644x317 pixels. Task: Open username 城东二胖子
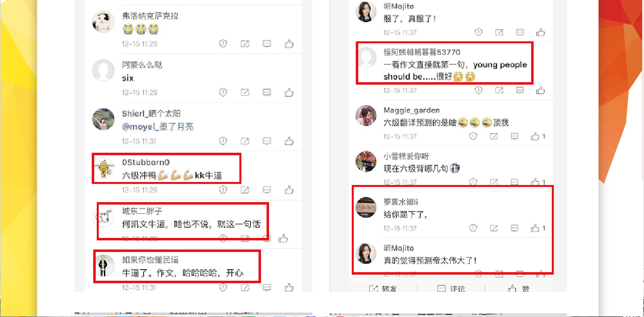(142, 211)
